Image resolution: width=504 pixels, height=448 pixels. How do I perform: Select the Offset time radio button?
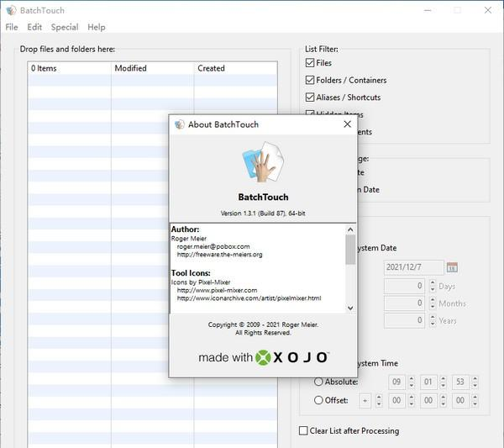(x=318, y=400)
